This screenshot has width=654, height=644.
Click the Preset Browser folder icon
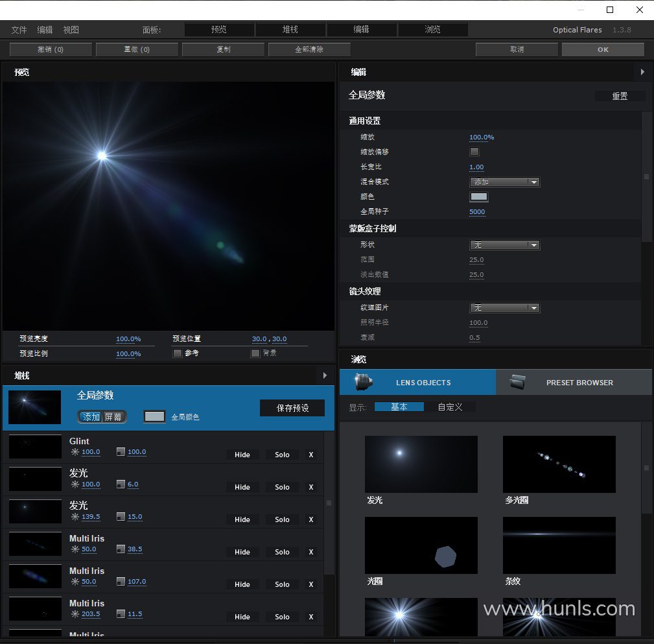517,383
